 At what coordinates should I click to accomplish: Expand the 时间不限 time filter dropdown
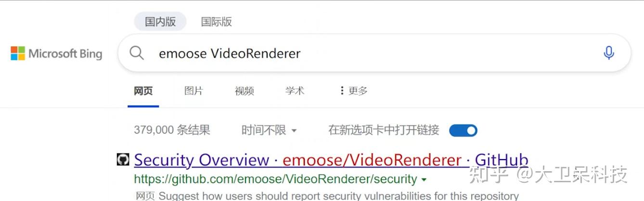click(x=269, y=130)
